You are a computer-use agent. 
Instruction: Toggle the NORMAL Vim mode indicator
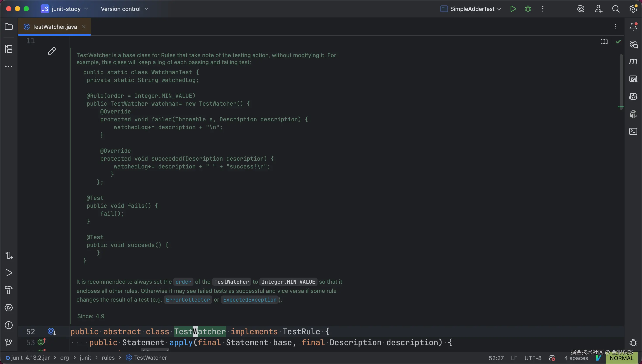coord(621,358)
